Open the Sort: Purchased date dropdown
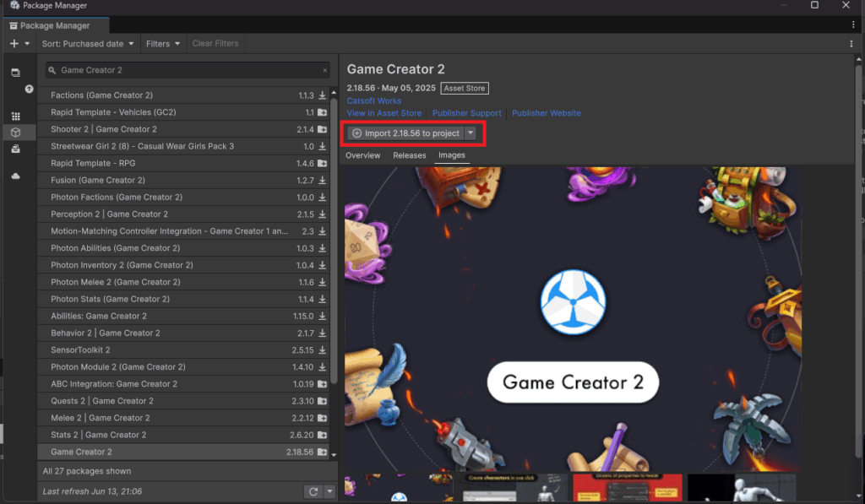865x504 pixels. click(x=88, y=44)
